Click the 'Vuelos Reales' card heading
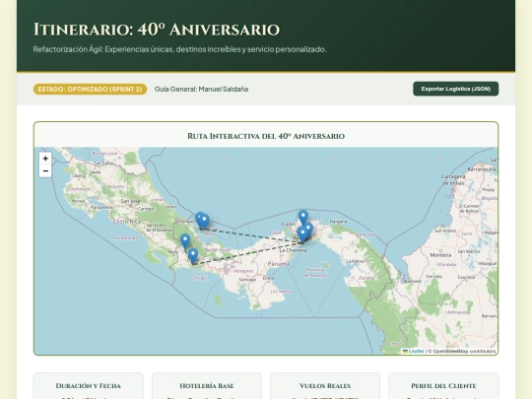This screenshot has height=399, width=532. pos(325,386)
